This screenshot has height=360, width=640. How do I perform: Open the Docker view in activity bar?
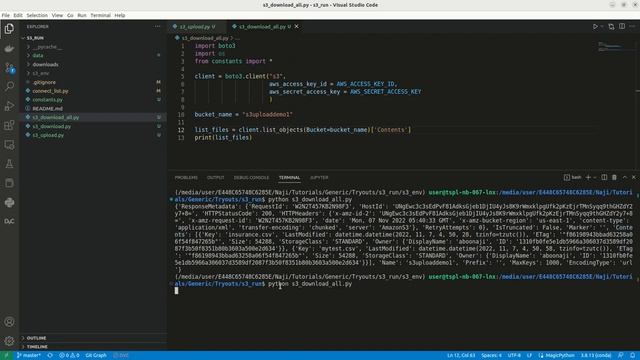click(9, 49)
